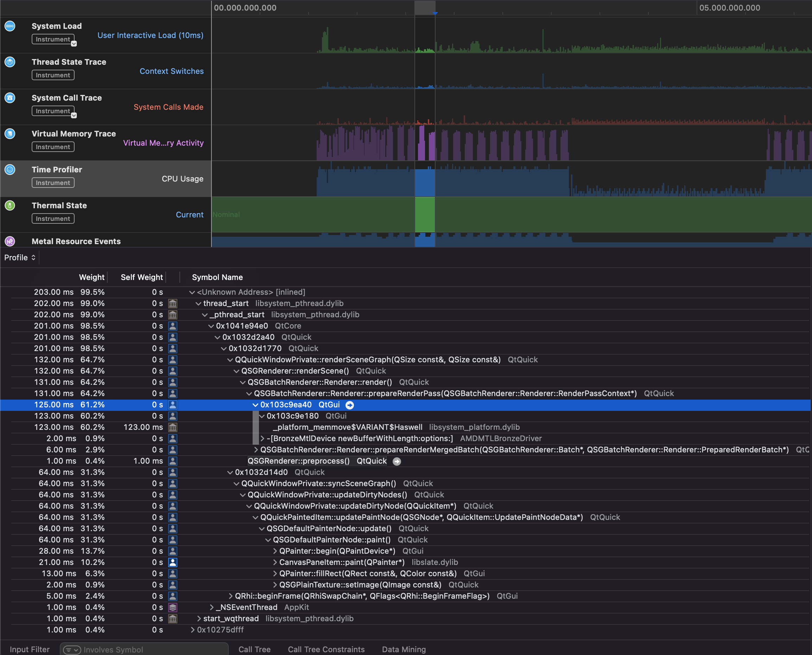Collapse the thread_start tree row
The height and width of the screenshot is (655, 812).
coord(198,303)
